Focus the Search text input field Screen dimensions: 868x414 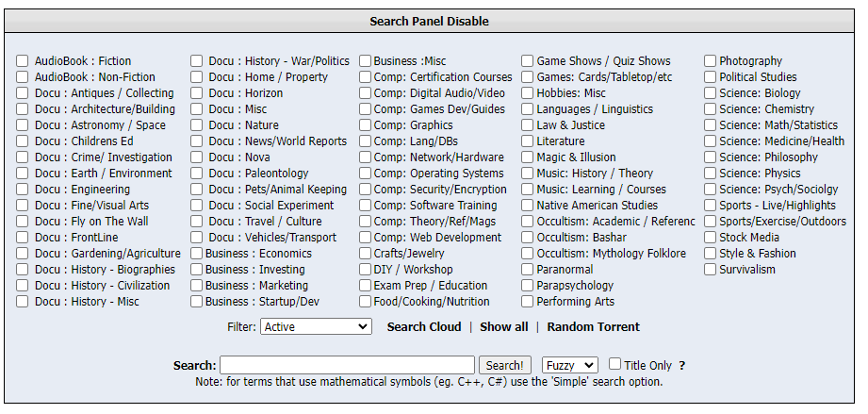(x=347, y=365)
